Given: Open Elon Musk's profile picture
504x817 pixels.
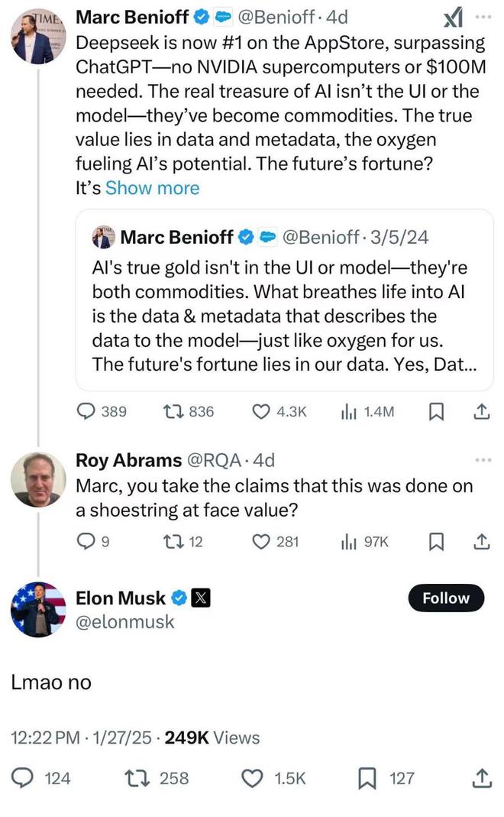Looking at the screenshot, I should click(x=38, y=609).
